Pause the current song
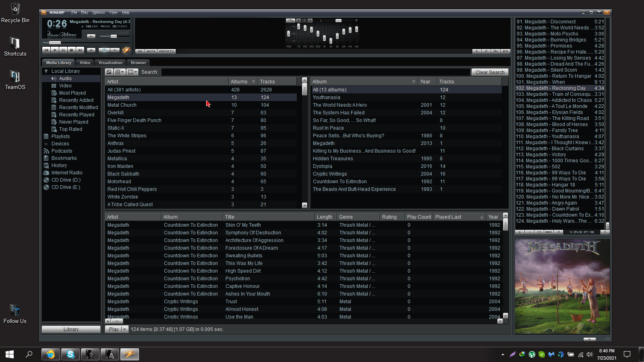 pos(63,50)
